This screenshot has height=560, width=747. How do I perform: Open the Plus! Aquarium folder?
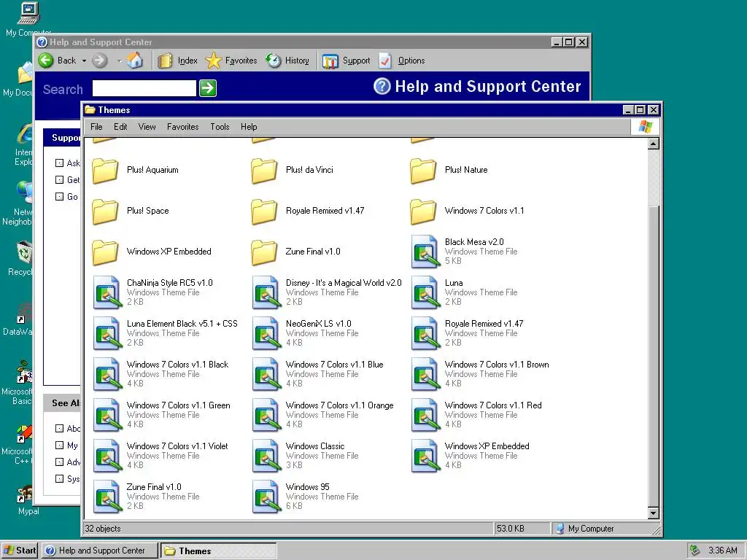click(x=136, y=171)
